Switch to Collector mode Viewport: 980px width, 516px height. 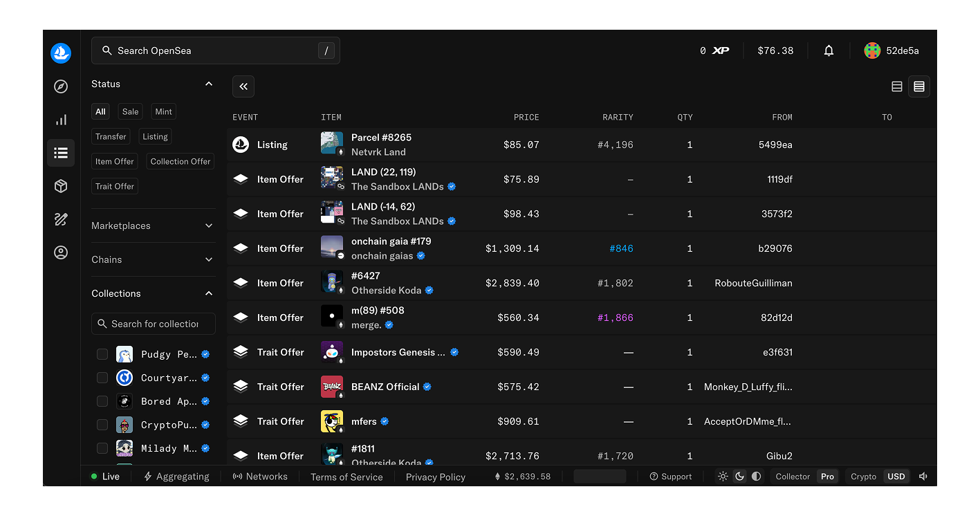click(793, 477)
